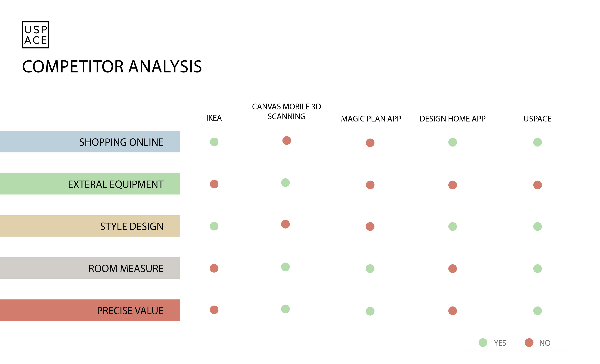Click the red NO legend dot
This screenshot has height=364, width=600.
click(x=529, y=343)
